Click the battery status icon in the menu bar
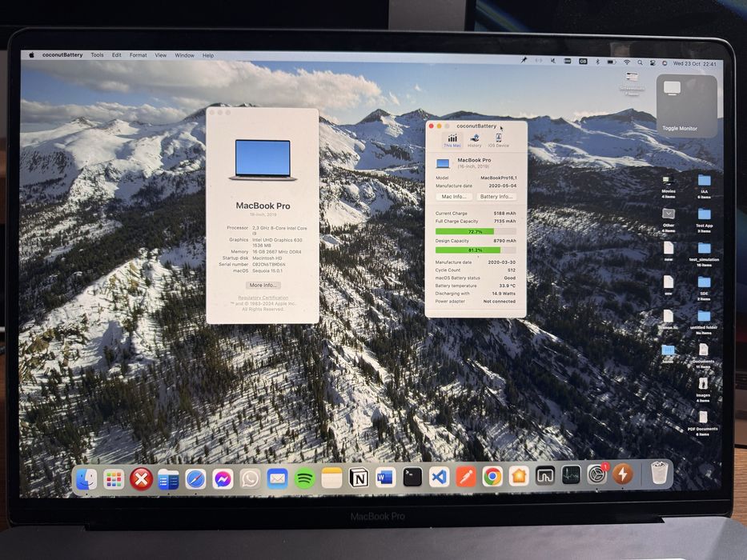The width and height of the screenshot is (747, 560). [x=611, y=62]
